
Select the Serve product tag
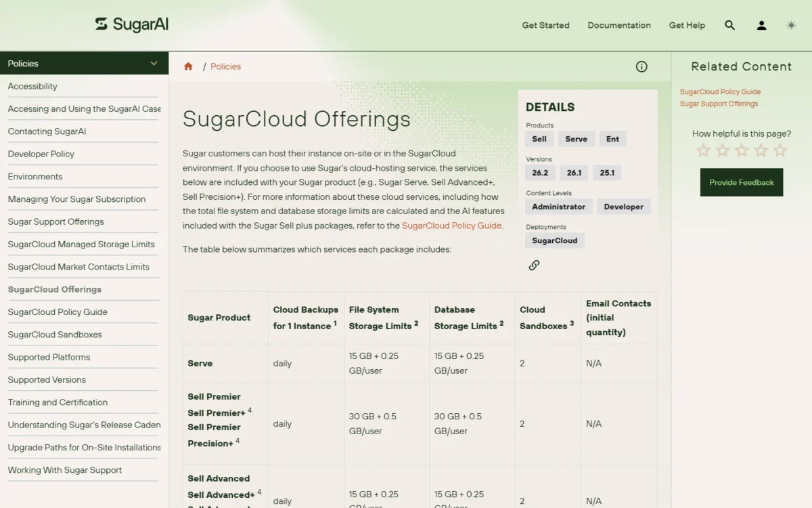coord(576,139)
